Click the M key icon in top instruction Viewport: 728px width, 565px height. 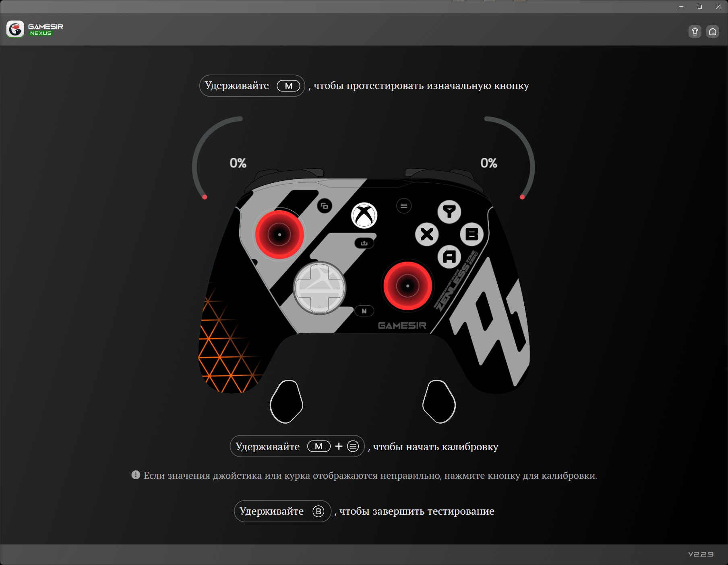(x=288, y=86)
